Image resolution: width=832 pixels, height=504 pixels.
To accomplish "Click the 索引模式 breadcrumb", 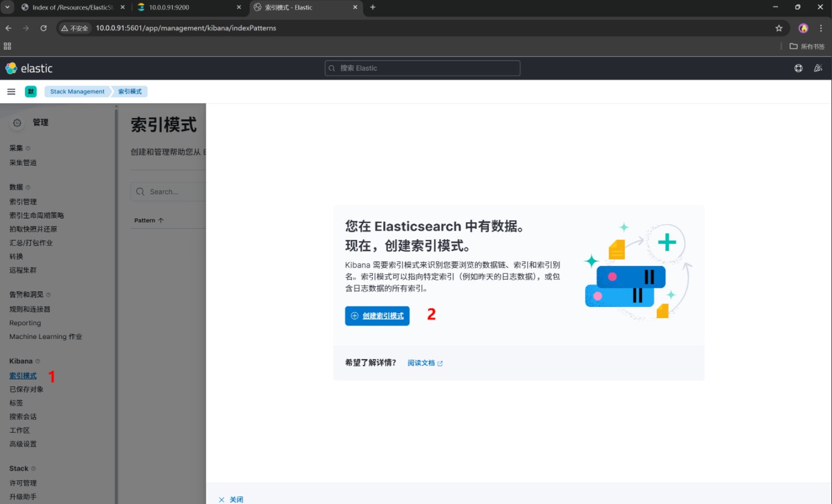I will point(130,92).
